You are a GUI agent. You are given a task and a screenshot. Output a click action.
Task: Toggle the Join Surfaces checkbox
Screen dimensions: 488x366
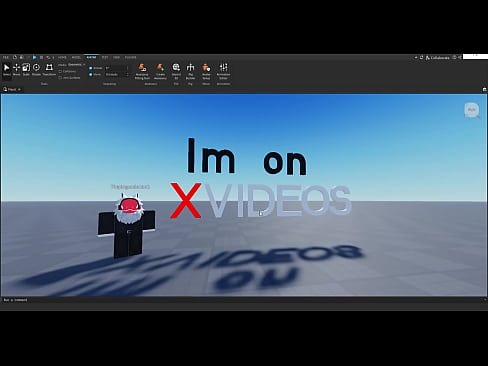coord(60,78)
